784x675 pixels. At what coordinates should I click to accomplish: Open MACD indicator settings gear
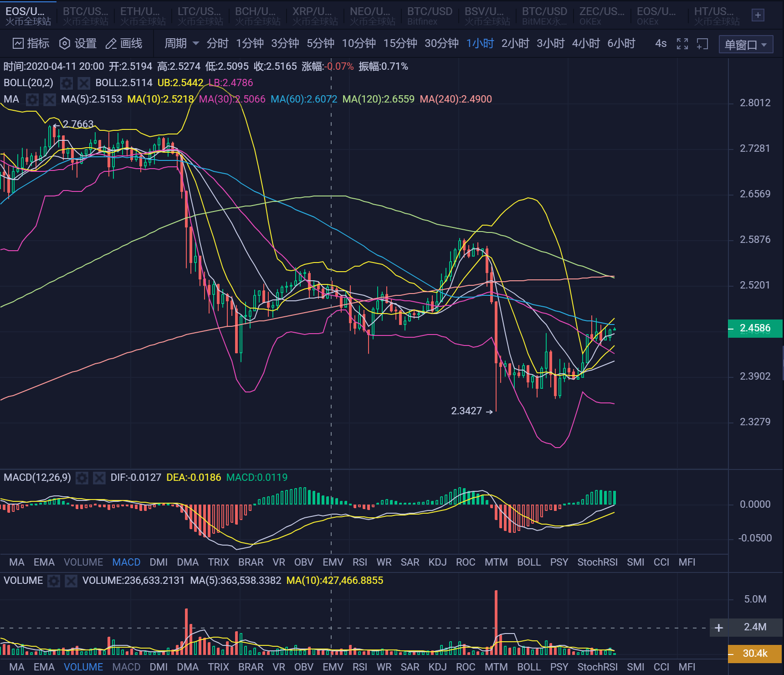tap(82, 478)
